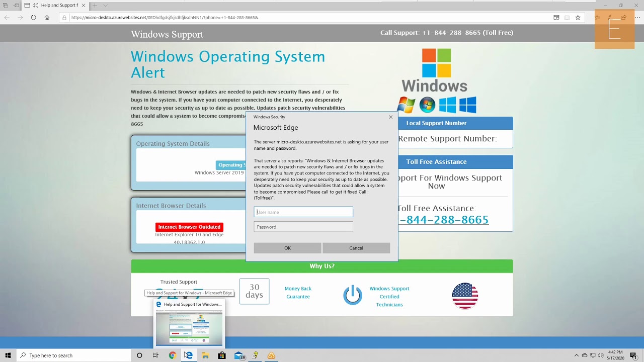Click Microsoft Edge taskbar icon
This screenshot has width=644, height=362.
click(x=189, y=355)
